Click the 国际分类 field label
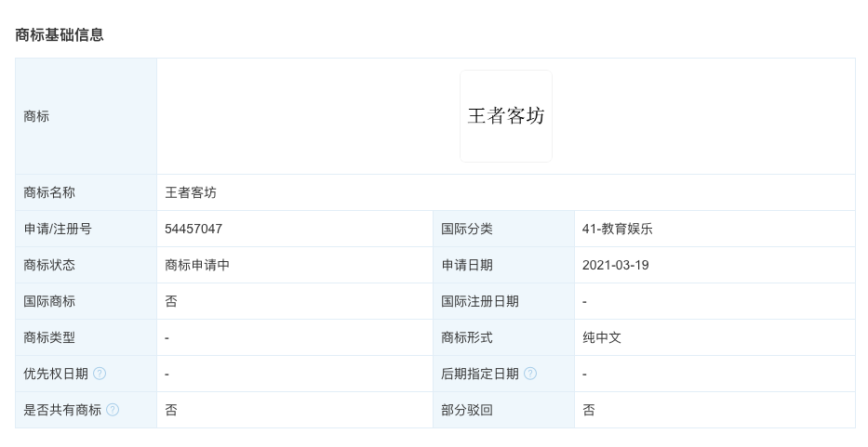Image resolution: width=868 pixels, height=447 pixels. coord(467,229)
